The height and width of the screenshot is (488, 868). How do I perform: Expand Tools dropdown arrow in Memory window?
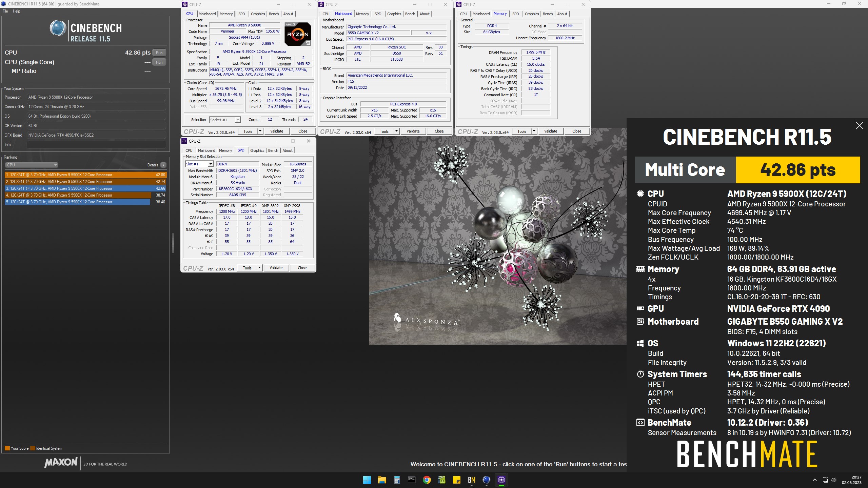[x=534, y=131]
